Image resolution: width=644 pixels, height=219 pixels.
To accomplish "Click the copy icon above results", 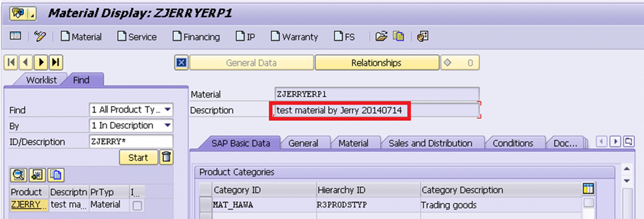I will [x=56, y=175].
